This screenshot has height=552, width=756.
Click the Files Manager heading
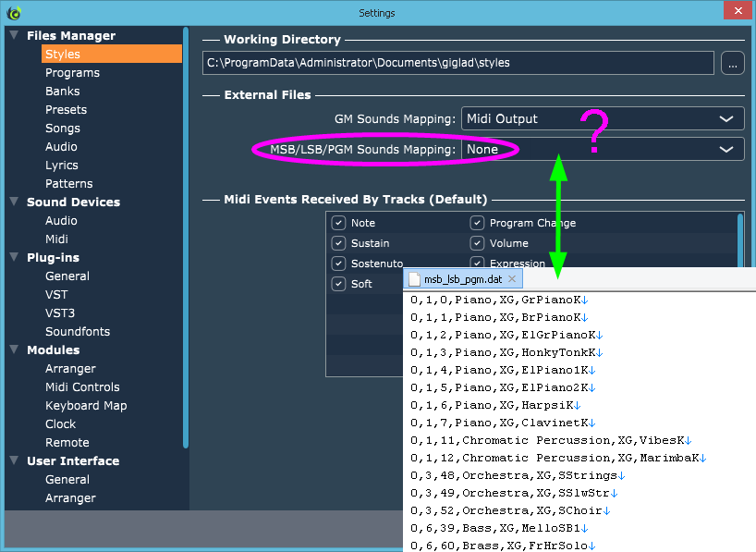coord(71,36)
